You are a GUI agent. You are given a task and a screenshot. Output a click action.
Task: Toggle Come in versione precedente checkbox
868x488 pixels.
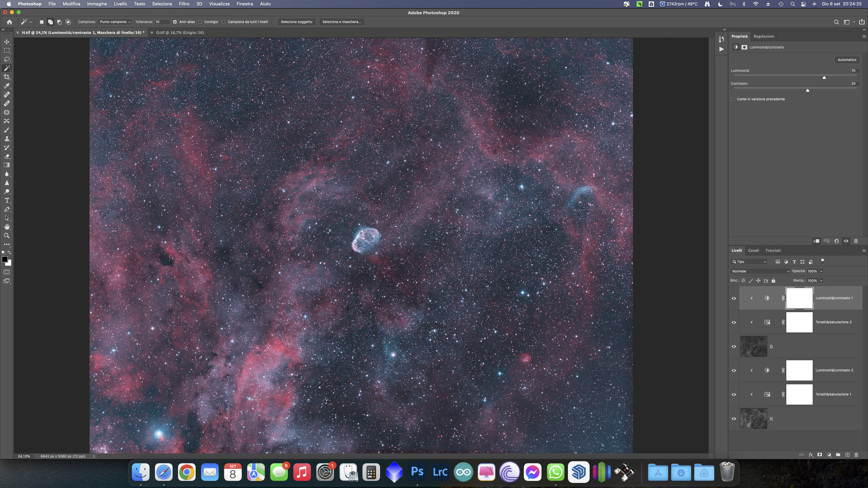click(733, 99)
